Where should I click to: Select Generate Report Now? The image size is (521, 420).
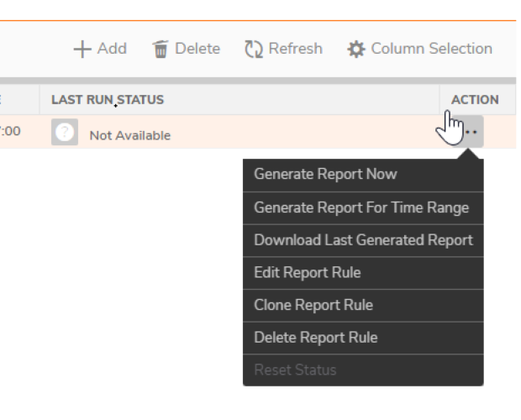pyautogui.click(x=325, y=175)
